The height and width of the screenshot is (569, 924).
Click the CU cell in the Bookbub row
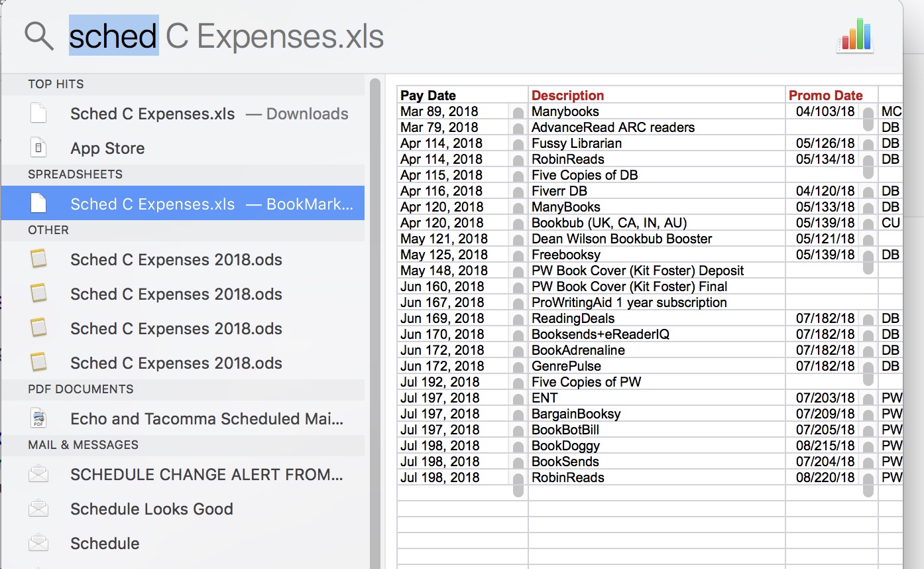click(x=891, y=223)
